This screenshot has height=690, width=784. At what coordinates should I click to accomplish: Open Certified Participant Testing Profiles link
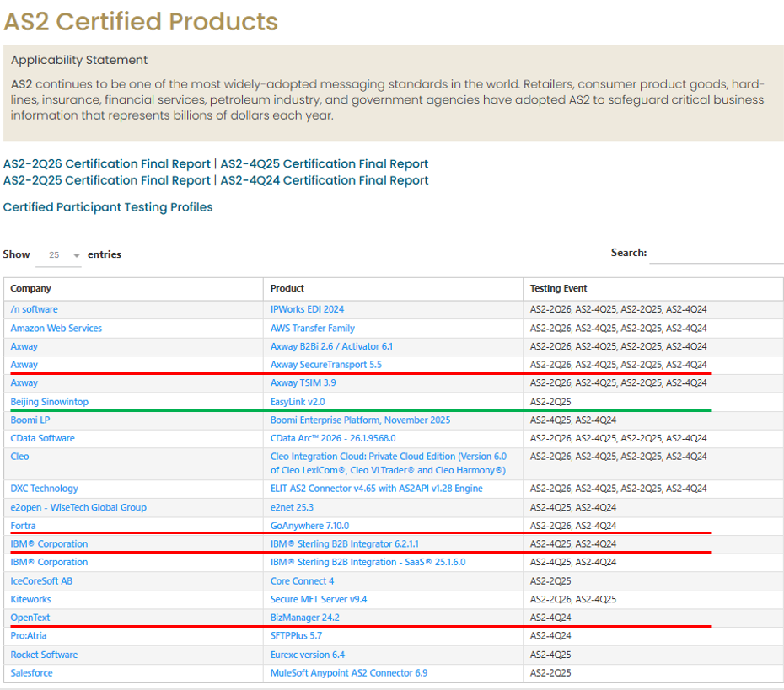tap(108, 207)
